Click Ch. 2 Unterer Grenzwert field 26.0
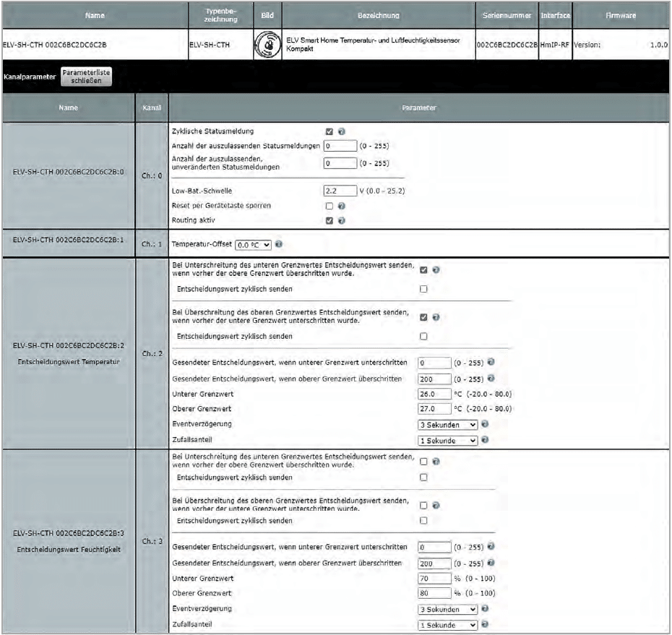This screenshot has height=635, width=672. click(434, 394)
